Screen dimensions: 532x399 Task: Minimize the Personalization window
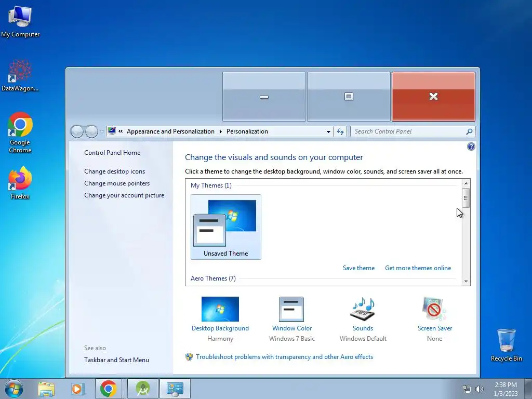[264, 97]
